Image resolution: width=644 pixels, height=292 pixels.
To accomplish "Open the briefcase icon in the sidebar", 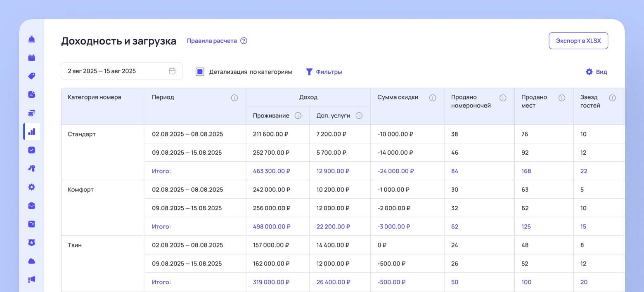I will pyautogui.click(x=31, y=205).
